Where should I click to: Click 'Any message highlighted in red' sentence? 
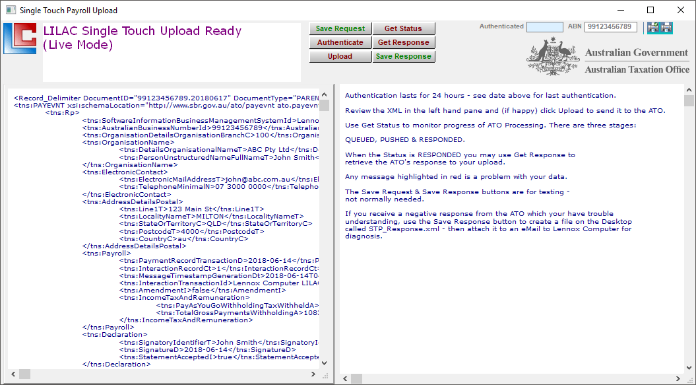click(456, 177)
